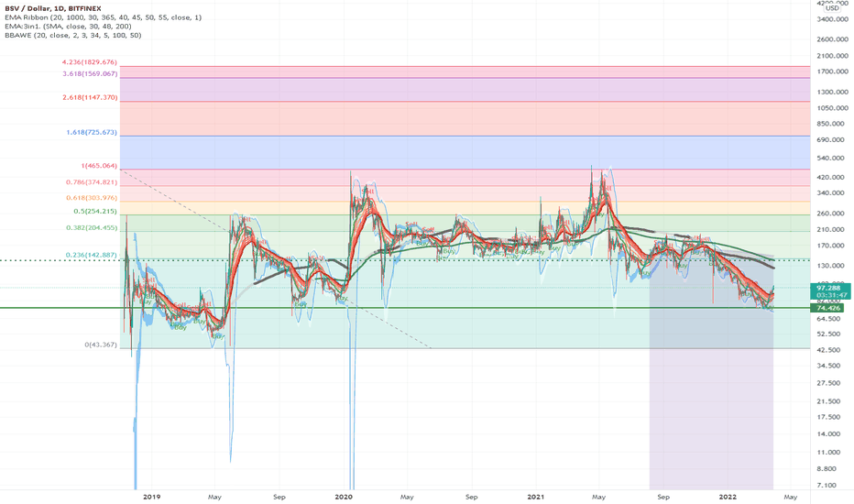Screen dimensions: 854x504
Task: Select the BBAWE indicator legend line
Action: pyautogui.click(x=73, y=35)
